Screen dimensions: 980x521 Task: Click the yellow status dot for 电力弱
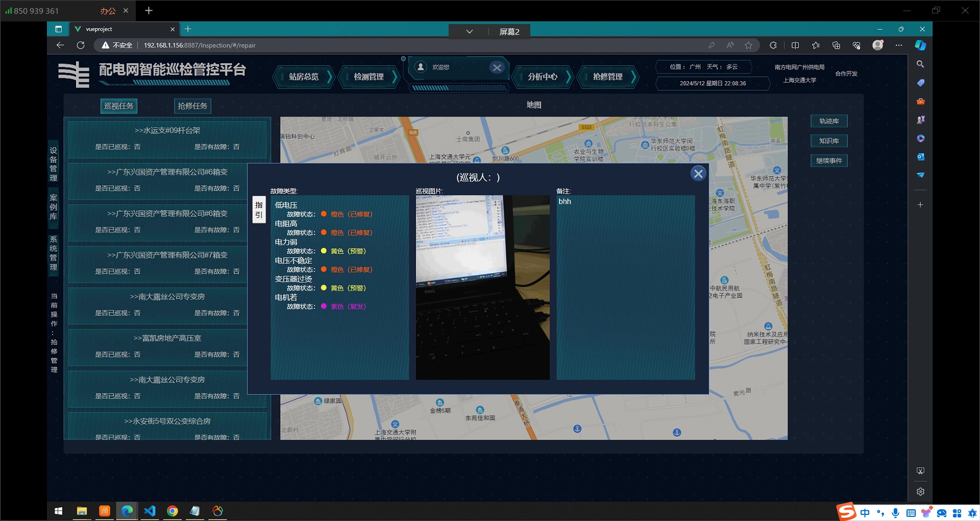tap(324, 251)
